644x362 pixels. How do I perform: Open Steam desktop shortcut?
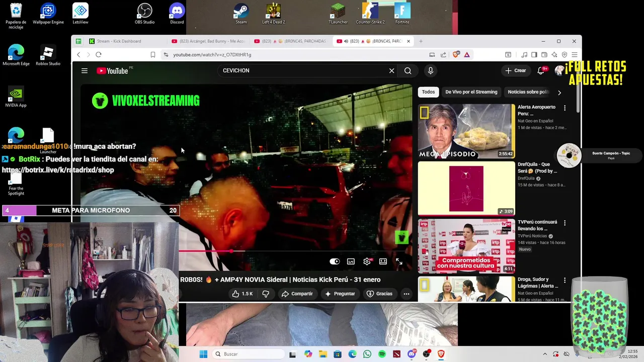(241, 14)
